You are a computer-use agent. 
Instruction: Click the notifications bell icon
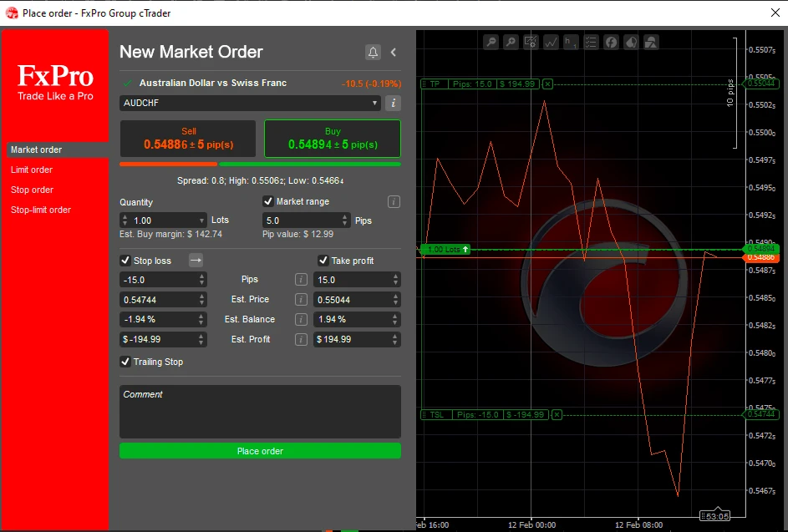[373, 52]
